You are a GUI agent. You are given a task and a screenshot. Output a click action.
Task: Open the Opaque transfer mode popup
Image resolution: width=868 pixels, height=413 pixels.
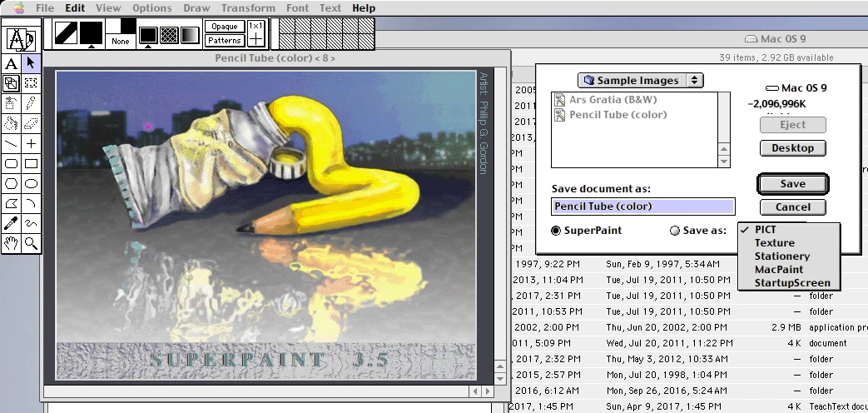225,26
